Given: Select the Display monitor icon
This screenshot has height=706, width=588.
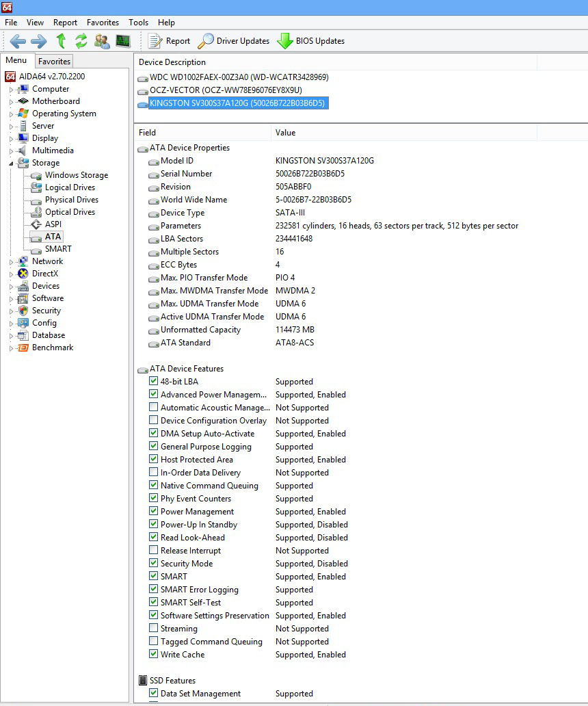Looking at the screenshot, I should click(23, 138).
